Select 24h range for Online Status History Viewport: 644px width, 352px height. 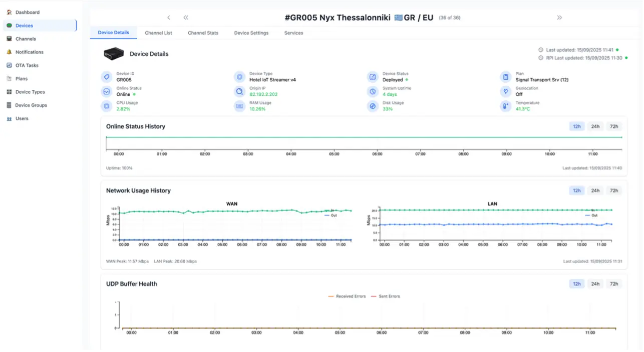pos(595,126)
